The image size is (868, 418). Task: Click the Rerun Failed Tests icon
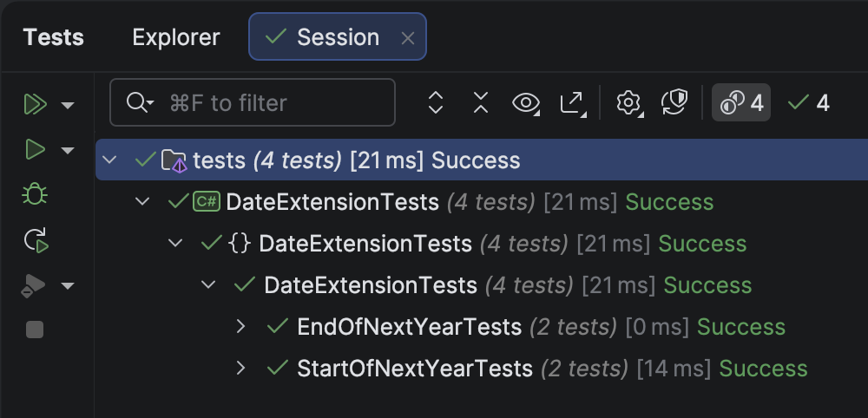(35, 240)
